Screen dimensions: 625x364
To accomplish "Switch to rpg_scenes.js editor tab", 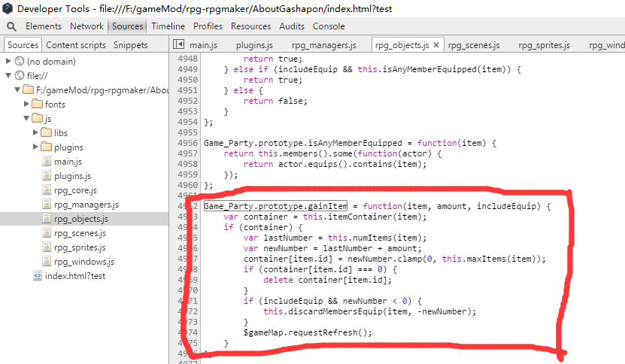I will pyautogui.click(x=474, y=45).
